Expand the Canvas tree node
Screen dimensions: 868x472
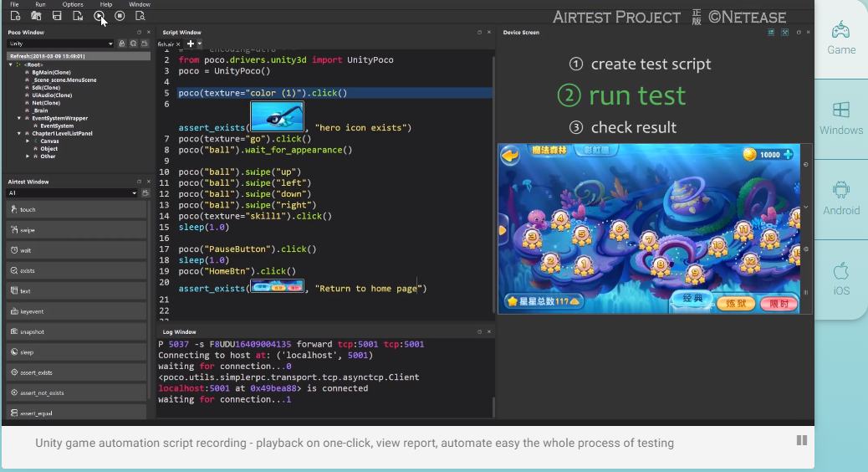pyautogui.click(x=28, y=141)
